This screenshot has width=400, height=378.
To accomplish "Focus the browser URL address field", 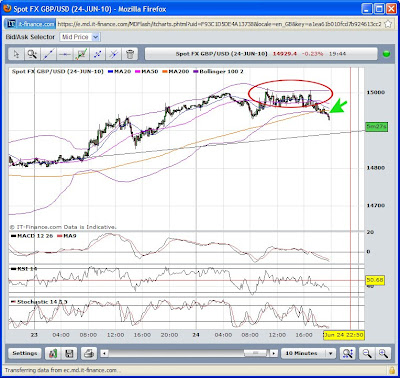I will click(x=219, y=24).
